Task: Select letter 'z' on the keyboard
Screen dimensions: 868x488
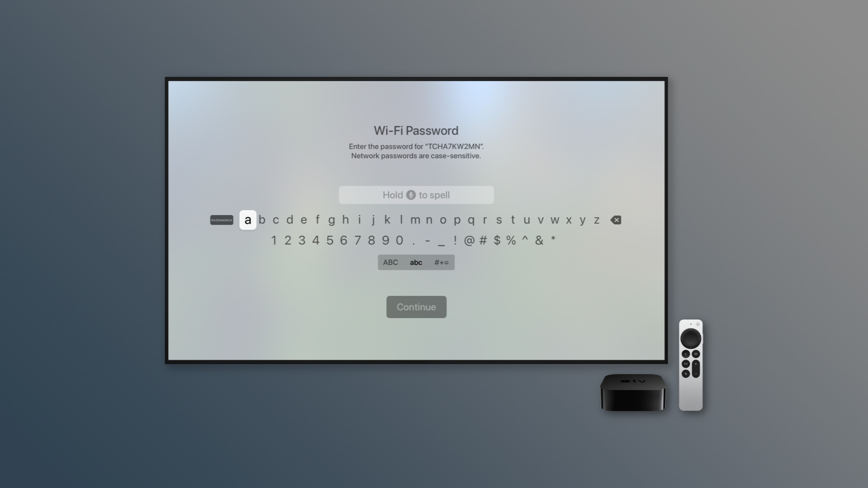Action: point(597,220)
